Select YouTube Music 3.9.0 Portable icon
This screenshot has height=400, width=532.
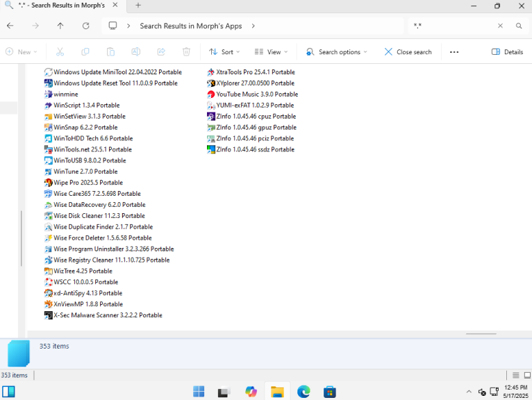[x=211, y=94]
